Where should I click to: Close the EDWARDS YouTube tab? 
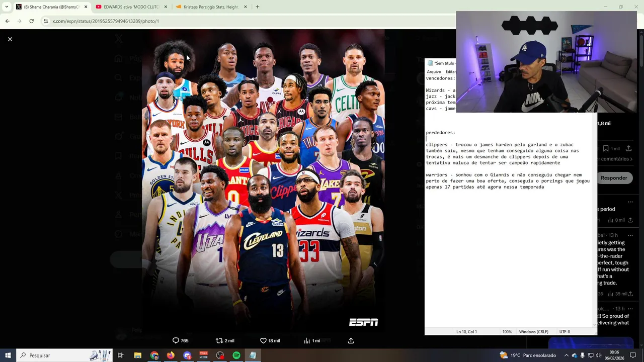pos(166,7)
